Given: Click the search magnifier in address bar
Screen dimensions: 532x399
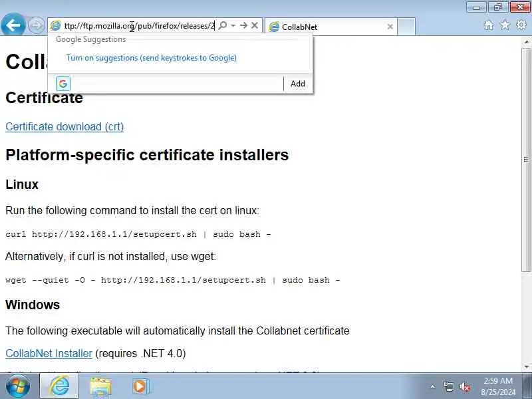Looking at the screenshot, I should (x=223, y=25).
